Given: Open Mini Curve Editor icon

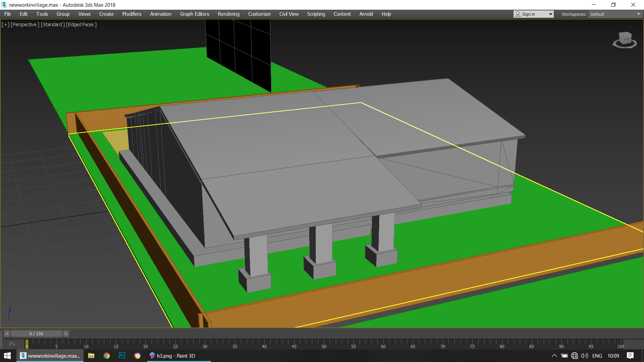Looking at the screenshot, I should pos(12,344).
